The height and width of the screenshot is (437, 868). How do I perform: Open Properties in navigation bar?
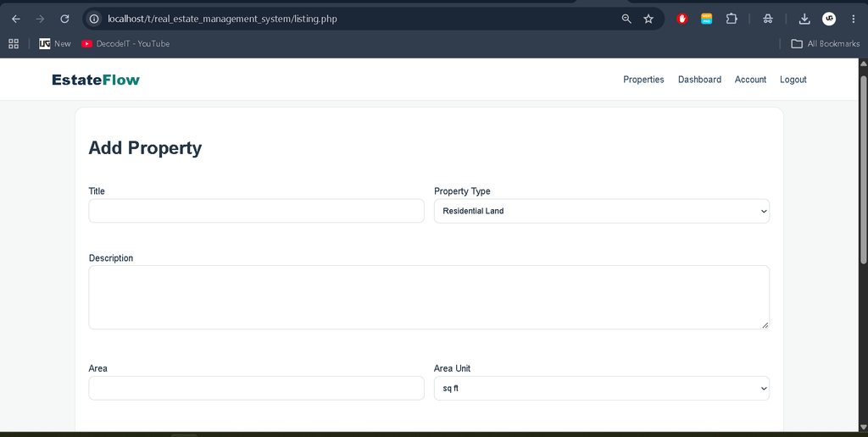click(643, 80)
